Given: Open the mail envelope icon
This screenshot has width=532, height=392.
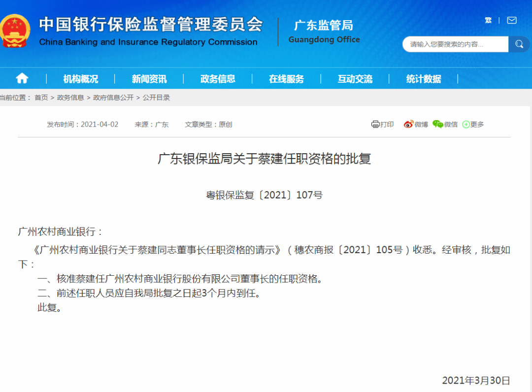Looking at the screenshot, I should pos(512,20).
